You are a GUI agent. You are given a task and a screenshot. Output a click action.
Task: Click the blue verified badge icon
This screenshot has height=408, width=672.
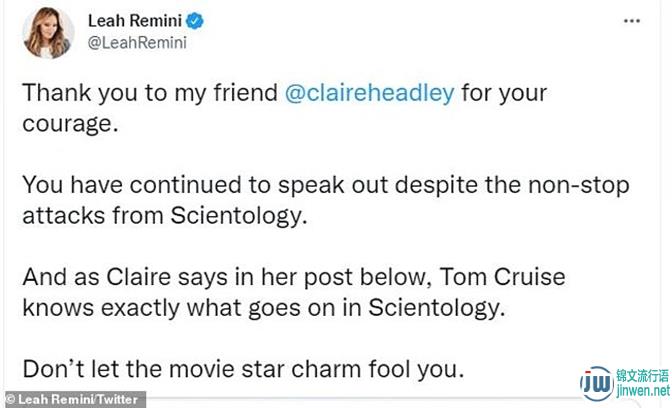click(195, 21)
